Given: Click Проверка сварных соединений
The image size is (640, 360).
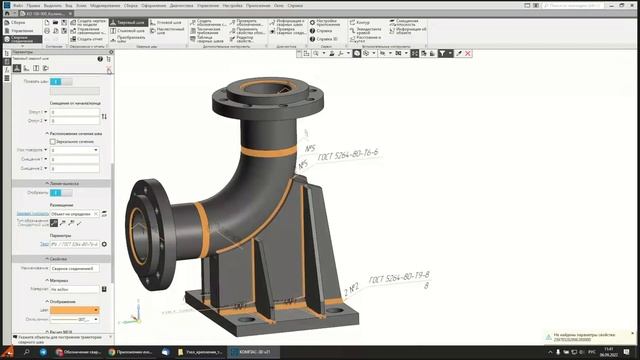Looking at the screenshot, I should coord(287,31).
